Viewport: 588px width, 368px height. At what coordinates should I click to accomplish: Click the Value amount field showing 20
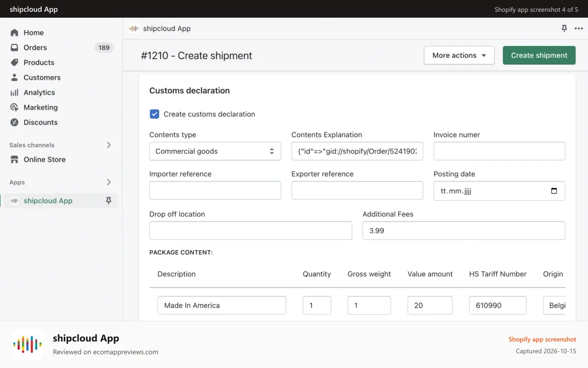430,305
